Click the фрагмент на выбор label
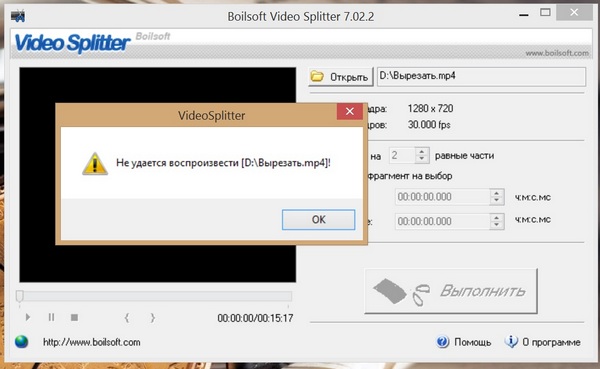 [x=409, y=176]
